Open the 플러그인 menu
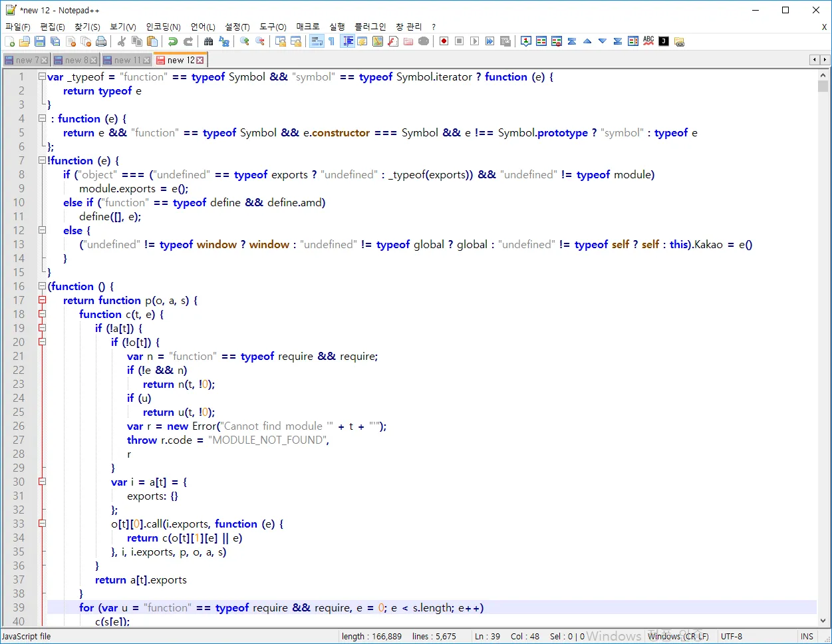Image resolution: width=832 pixels, height=644 pixels. coord(370,27)
